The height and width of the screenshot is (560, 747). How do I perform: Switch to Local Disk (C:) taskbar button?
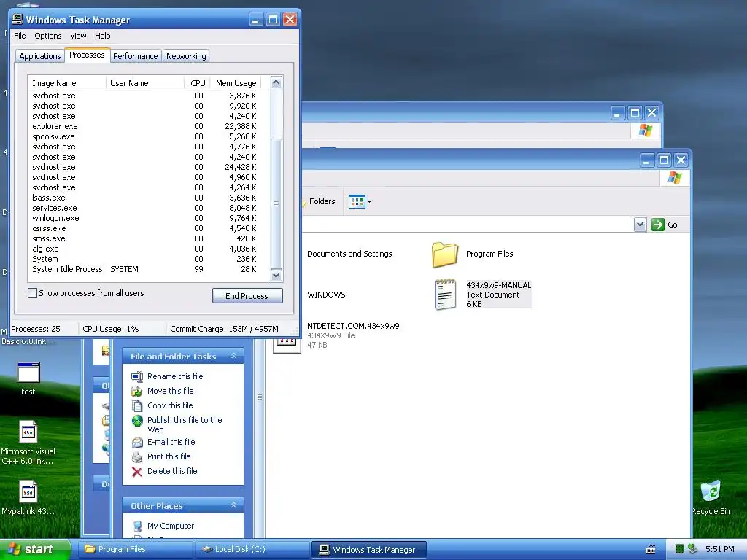tap(252, 550)
